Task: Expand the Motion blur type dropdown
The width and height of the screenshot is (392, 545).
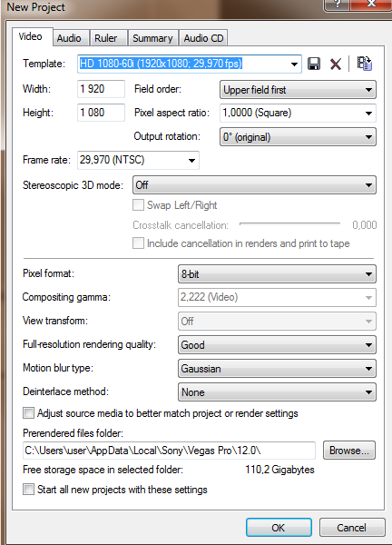Action: click(x=277, y=369)
